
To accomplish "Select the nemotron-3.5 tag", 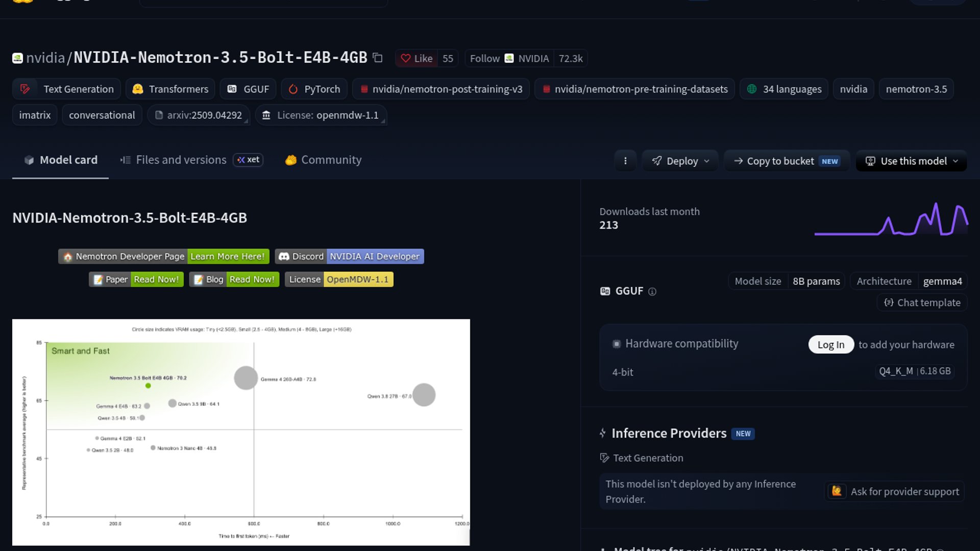I will pyautogui.click(x=916, y=89).
